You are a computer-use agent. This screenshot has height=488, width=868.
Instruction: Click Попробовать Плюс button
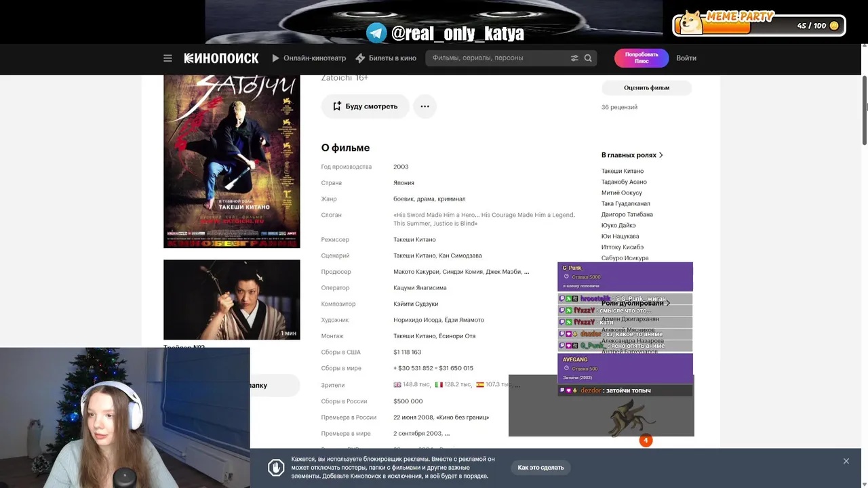point(642,58)
